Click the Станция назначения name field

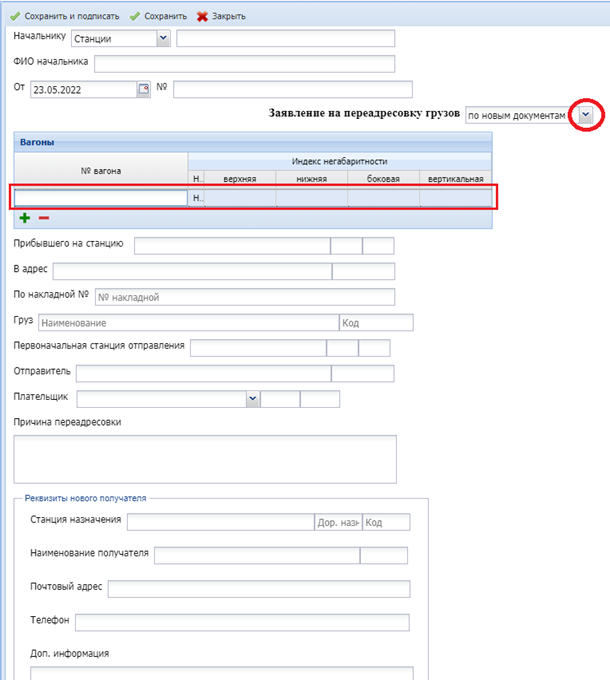tap(221, 522)
